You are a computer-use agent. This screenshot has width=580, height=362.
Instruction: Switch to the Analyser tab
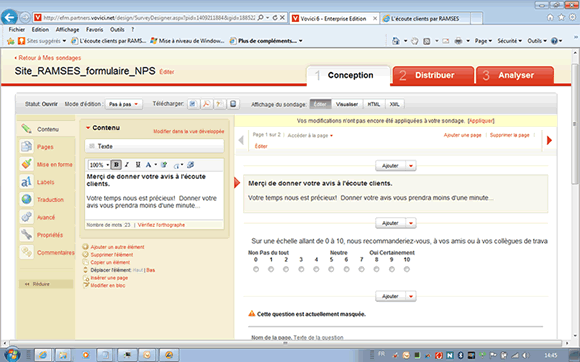[515, 75]
